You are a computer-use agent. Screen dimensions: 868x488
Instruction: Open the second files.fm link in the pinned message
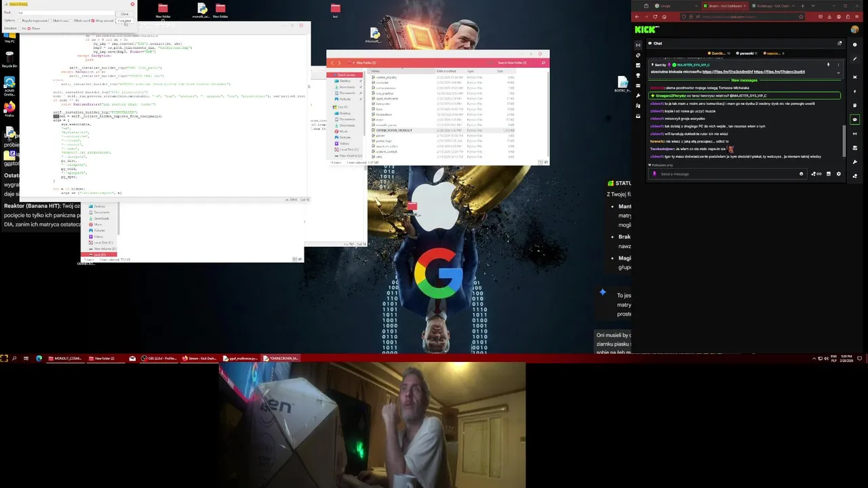[779, 72]
